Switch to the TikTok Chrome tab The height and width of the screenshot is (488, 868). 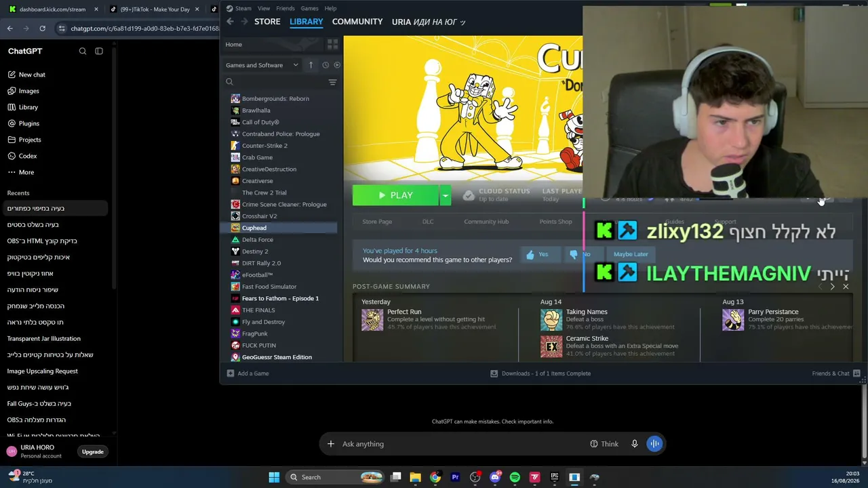pyautogui.click(x=156, y=9)
